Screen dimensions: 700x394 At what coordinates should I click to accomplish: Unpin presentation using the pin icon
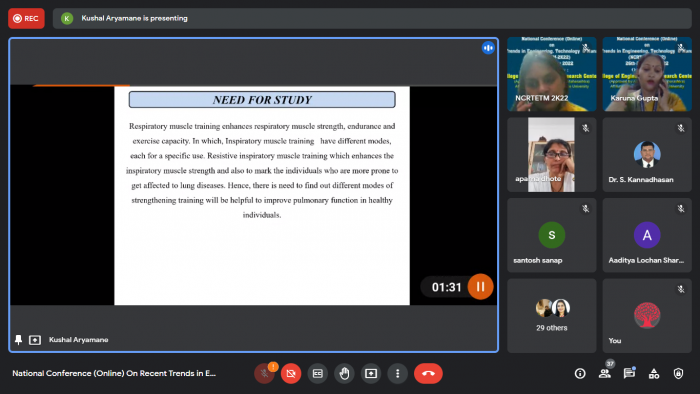pos(18,340)
